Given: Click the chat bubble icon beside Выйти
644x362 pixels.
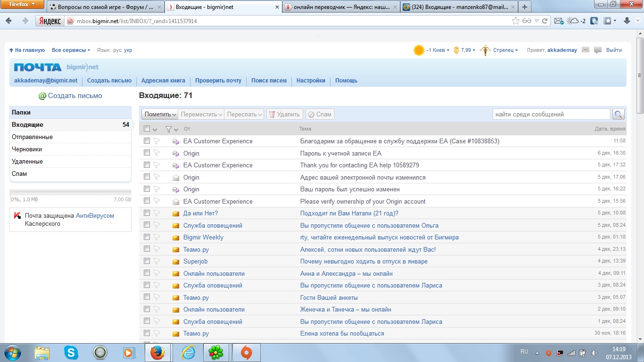Looking at the screenshot, I should point(598,50).
